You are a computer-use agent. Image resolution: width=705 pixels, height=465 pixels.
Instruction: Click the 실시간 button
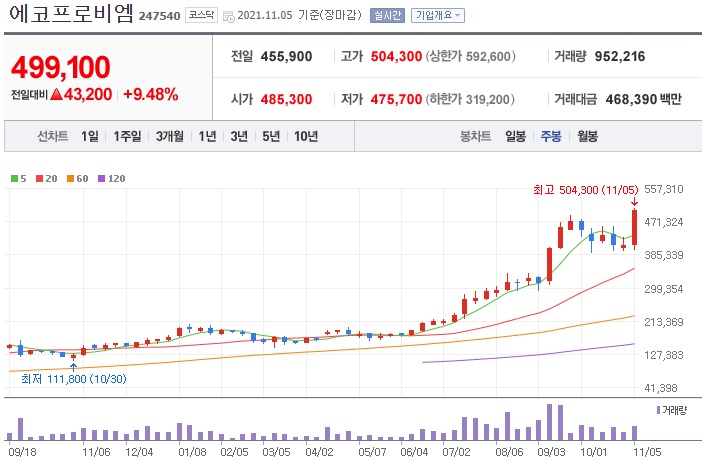pyautogui.click(x=387, y=16)
